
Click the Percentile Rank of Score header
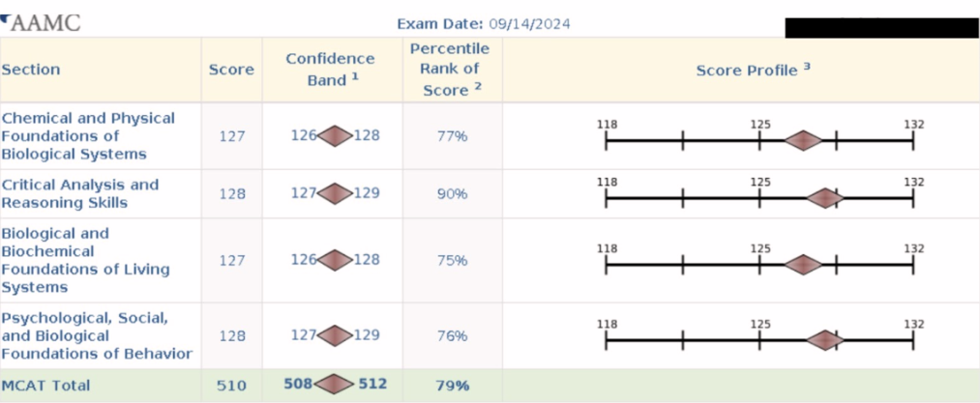pyautogui.click(x=451, y=70)
